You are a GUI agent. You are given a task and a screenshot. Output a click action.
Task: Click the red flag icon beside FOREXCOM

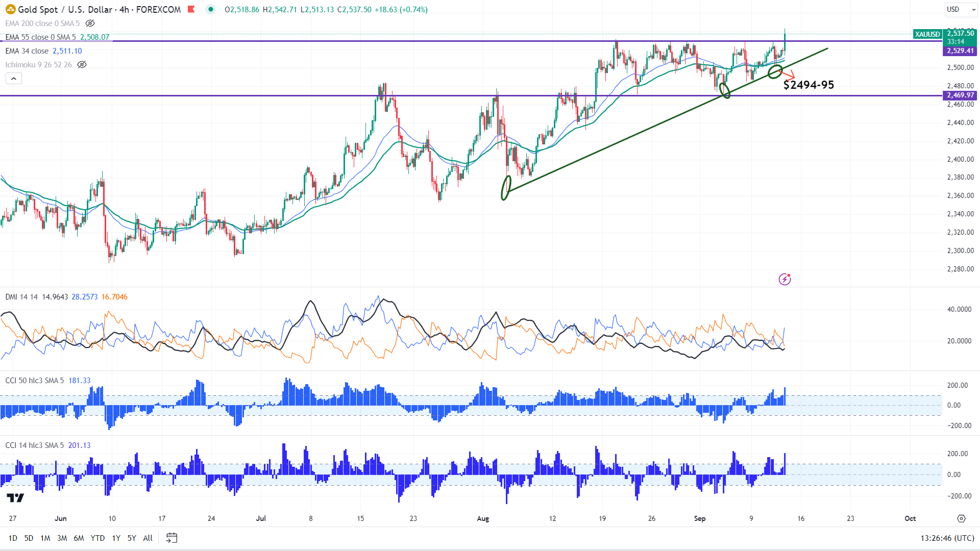pyautogui.click(x=191, y=9)
